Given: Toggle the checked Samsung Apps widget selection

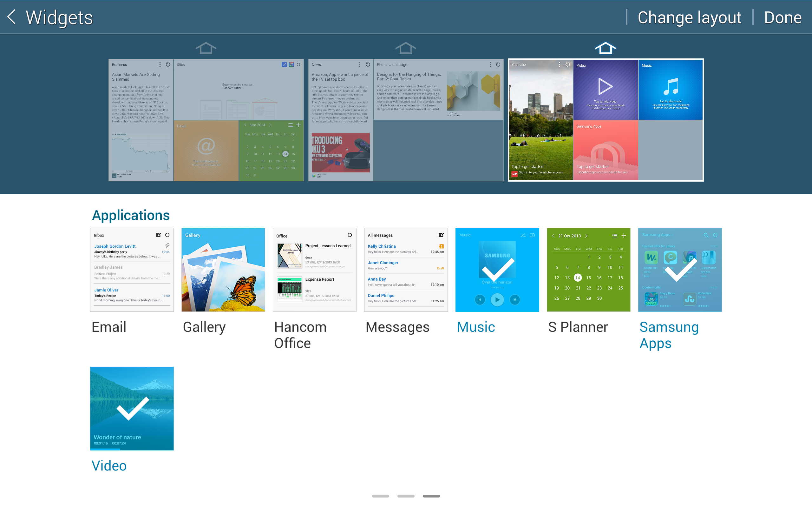Looking at the screenshot, I should point(680,270).
